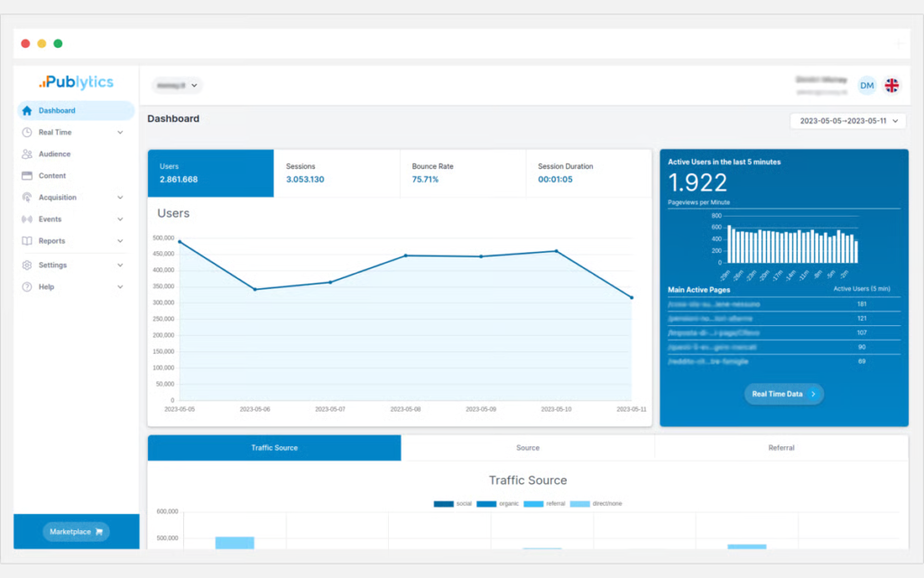Select the Session Duration metric tab
924x578 pixels.
(x=588, y=172)
